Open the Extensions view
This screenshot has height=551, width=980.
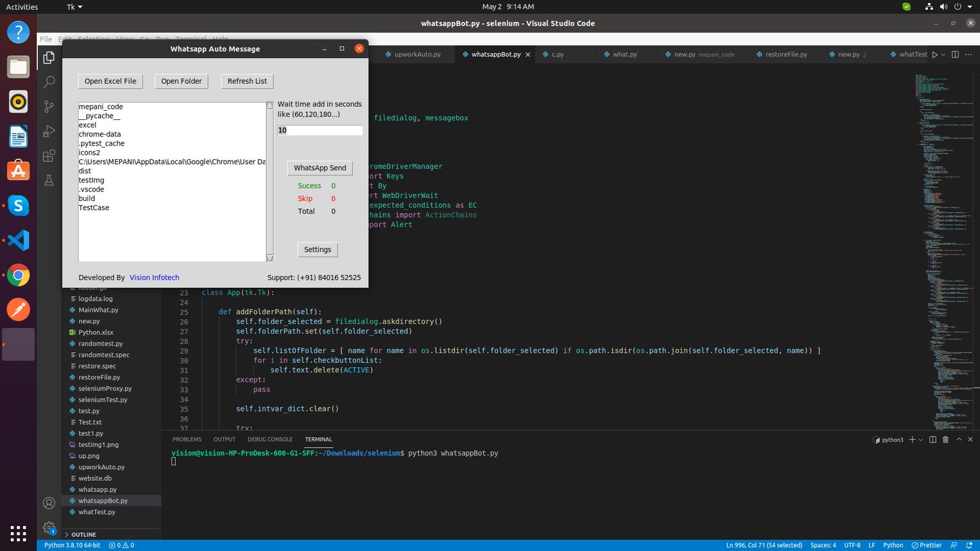pos(49,156)
